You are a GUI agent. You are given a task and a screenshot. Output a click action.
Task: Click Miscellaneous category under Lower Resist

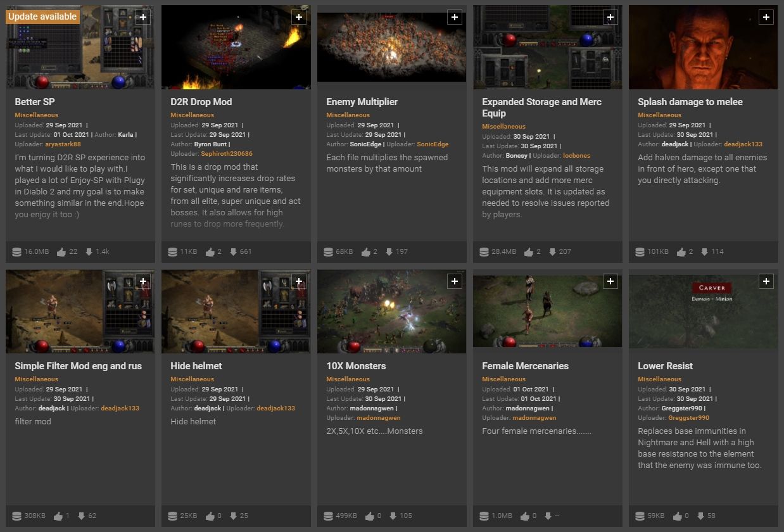(x=660, y=379)
